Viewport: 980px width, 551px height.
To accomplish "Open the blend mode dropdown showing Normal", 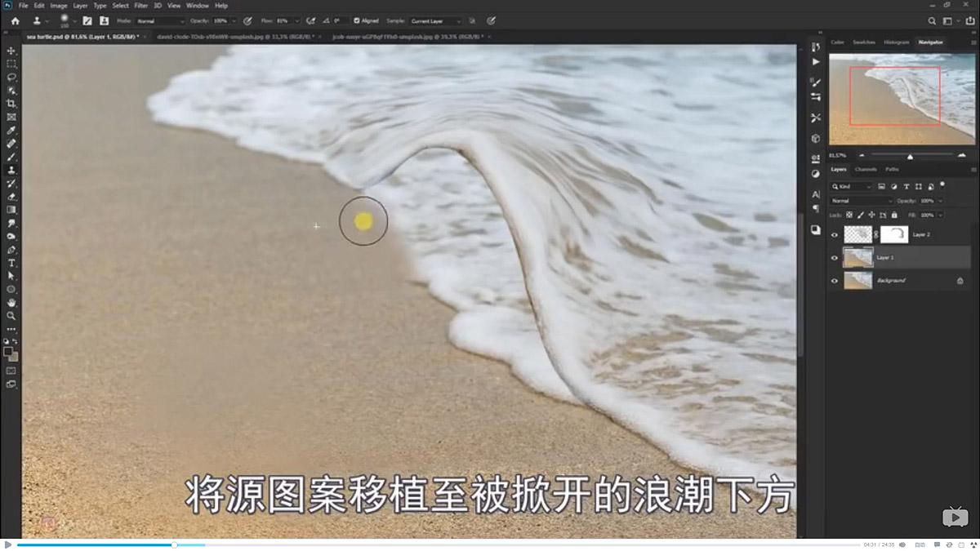I will (x=862, y=200).
